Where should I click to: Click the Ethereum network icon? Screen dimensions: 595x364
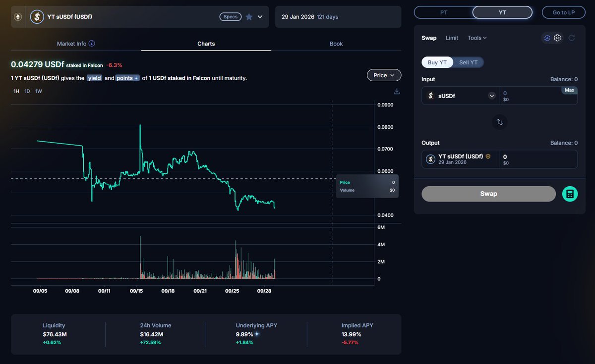pos(18,17)
